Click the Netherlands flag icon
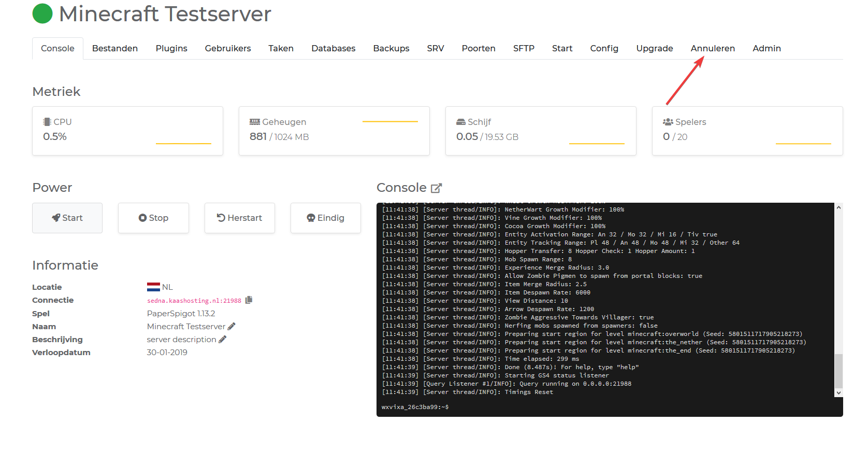 (x=153, y=287)
